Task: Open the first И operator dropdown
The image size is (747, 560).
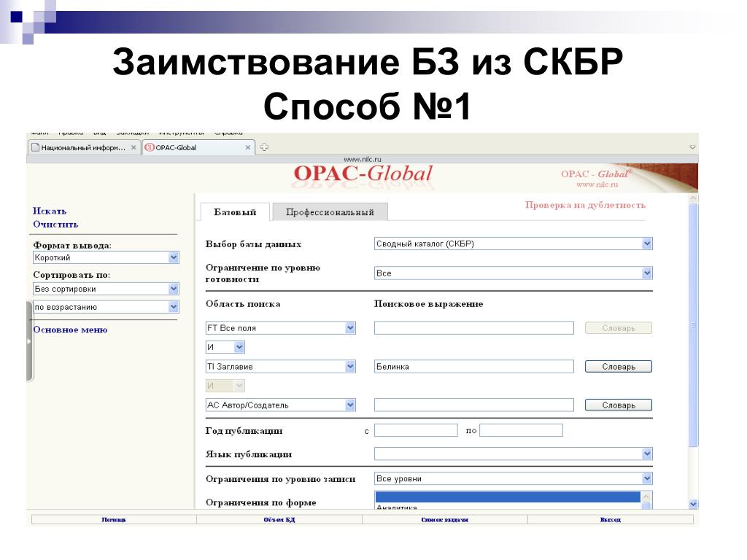Action: coord(225,347)
